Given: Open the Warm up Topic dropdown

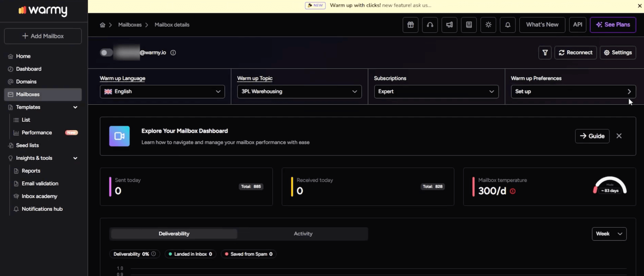Looking at the screenshot, I should click(x=299, y=92).
